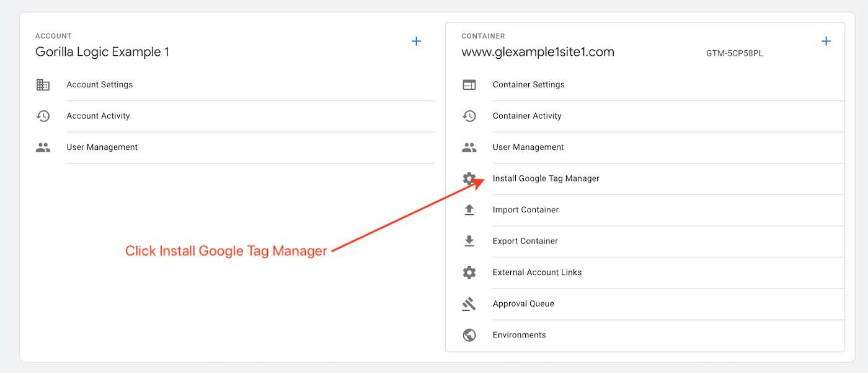Click the Account Activity history icon

pos(43,116)
